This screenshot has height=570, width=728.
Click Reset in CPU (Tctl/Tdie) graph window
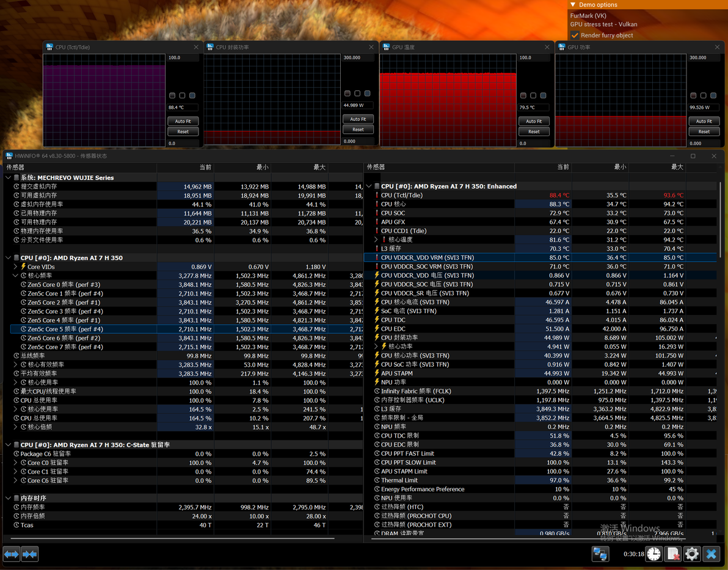click(x=183, y=132)
